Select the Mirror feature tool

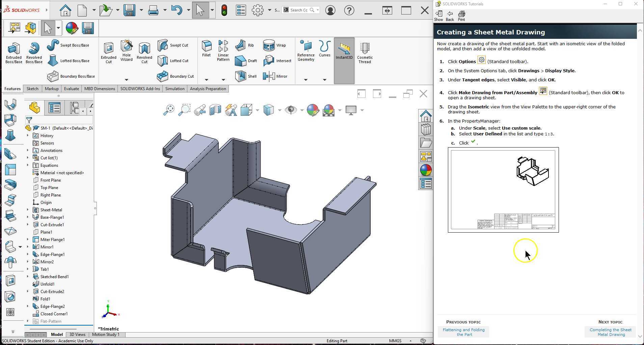click(x=277, y=76)
